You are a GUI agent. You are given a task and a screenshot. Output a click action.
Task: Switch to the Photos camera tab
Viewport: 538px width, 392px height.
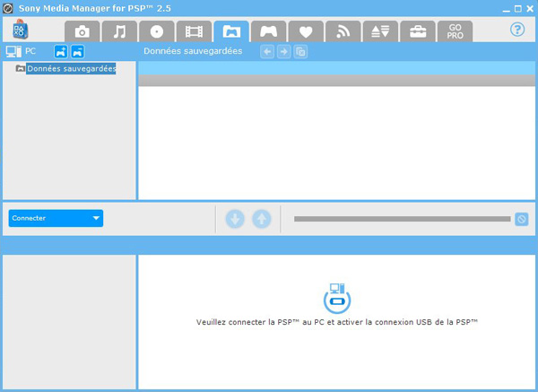click(x=82, y=31)
